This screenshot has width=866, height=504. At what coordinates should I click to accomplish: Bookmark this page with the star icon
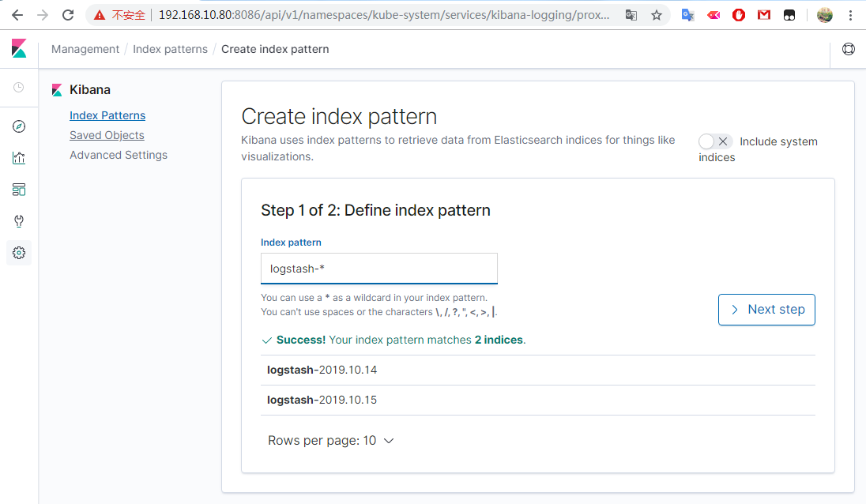click(x=657, y=15)
